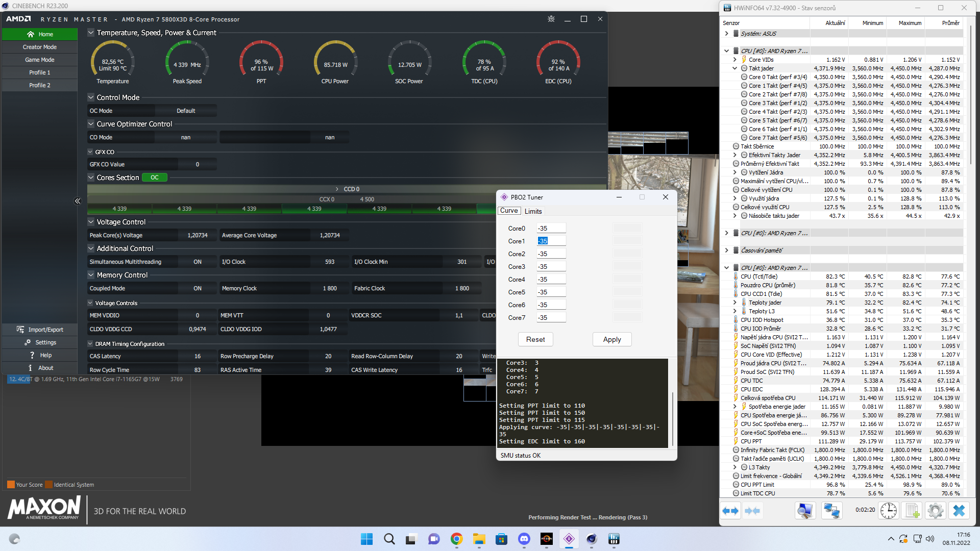Click the Reset button in PBO2 Tuner
The height and width of the screenshot is (551, 980).
pos(535,339)
